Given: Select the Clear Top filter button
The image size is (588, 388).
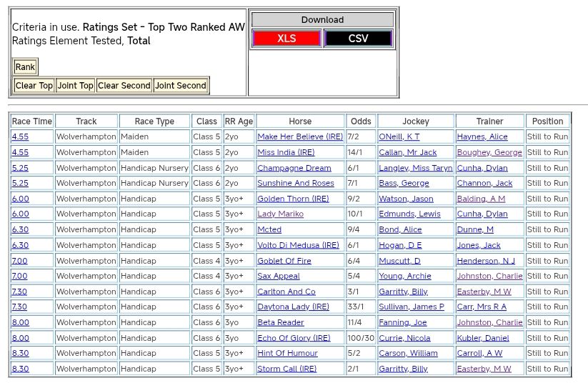Looking at the screenshot, I should coord(34,86).
